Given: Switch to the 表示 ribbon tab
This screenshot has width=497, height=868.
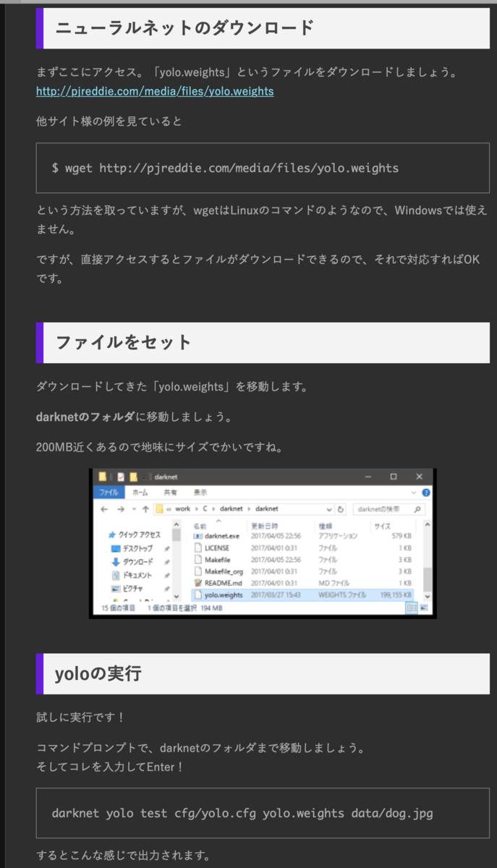Looking at the screenshot, I should pyautogui.click(x=200, y=493).
